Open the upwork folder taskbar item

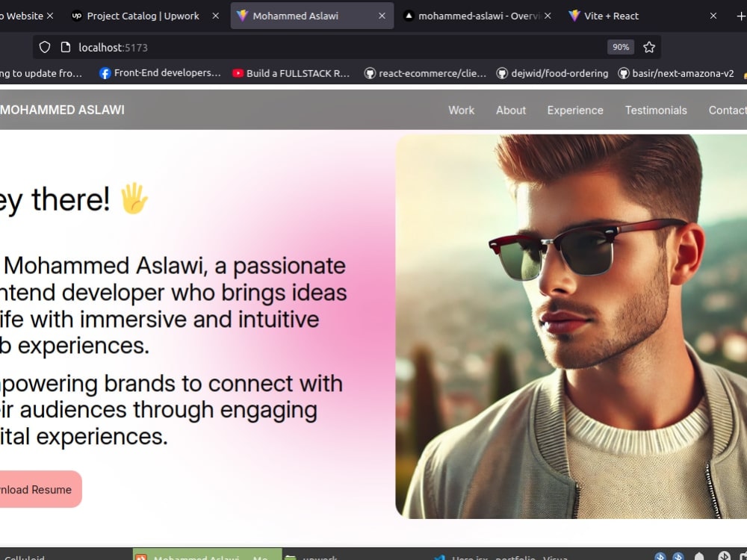pos(312,556)
